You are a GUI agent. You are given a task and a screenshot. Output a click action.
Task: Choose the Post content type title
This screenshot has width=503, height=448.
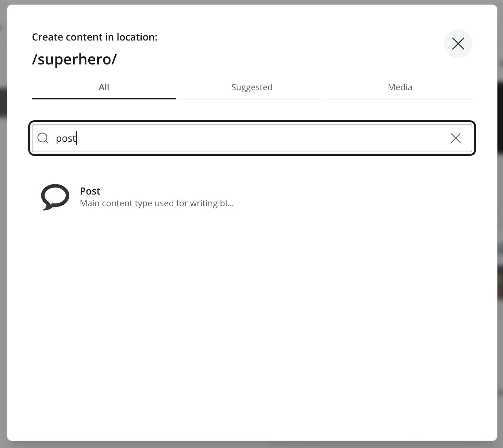click(x=90, y=191)
